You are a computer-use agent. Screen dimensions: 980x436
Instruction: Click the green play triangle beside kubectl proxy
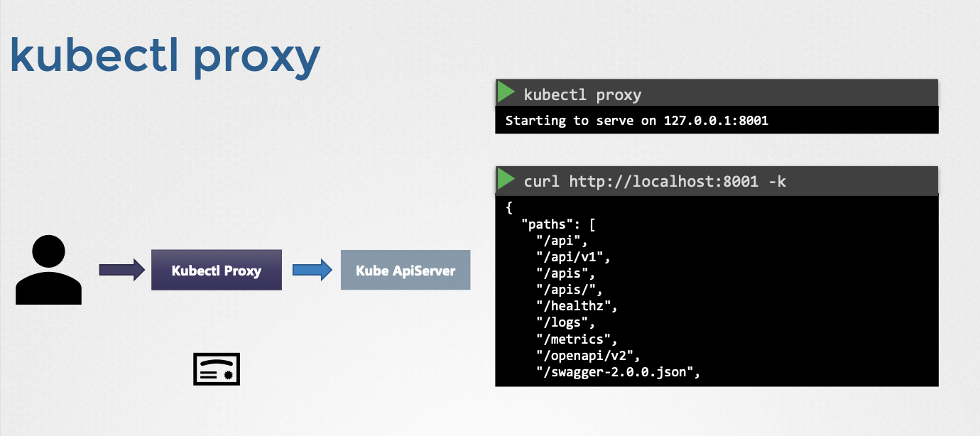point(506,92)
